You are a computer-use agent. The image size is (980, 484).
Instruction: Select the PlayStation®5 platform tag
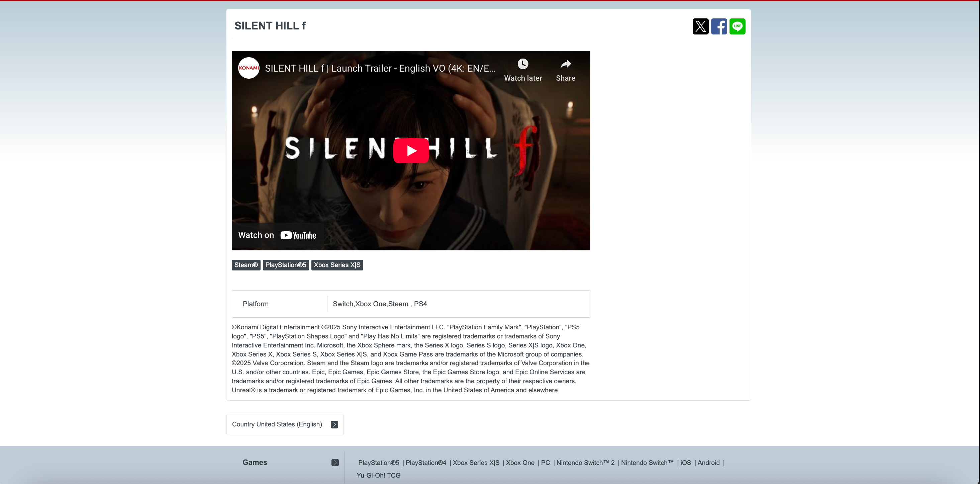[x=286, y=265]
